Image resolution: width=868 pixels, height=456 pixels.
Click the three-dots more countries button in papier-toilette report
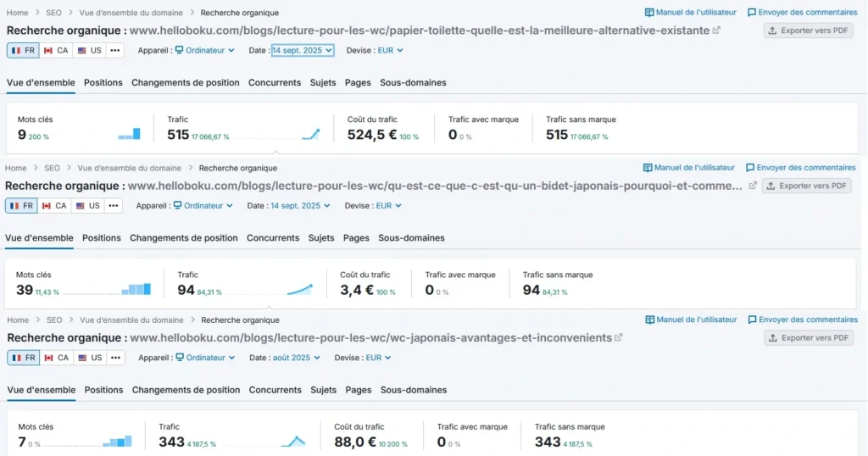[115, 51]
